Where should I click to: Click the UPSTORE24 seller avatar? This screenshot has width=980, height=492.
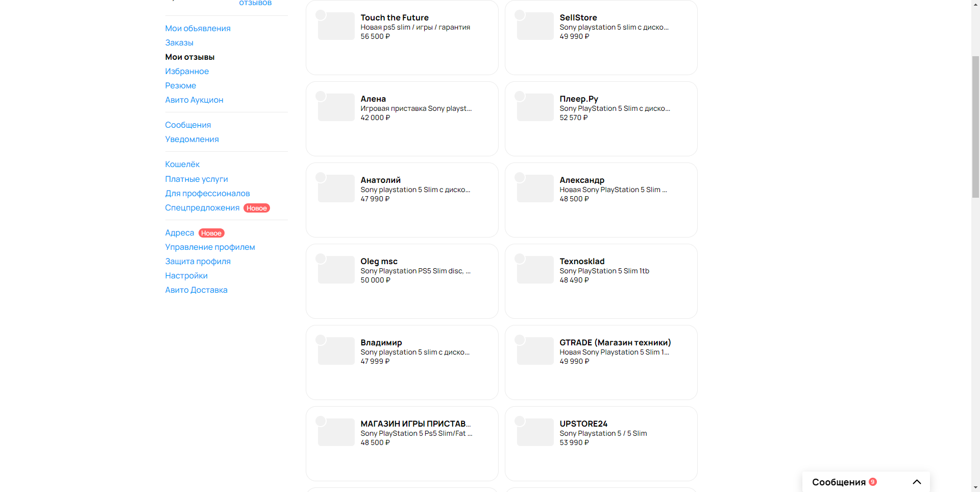click(x=520, y=421)
